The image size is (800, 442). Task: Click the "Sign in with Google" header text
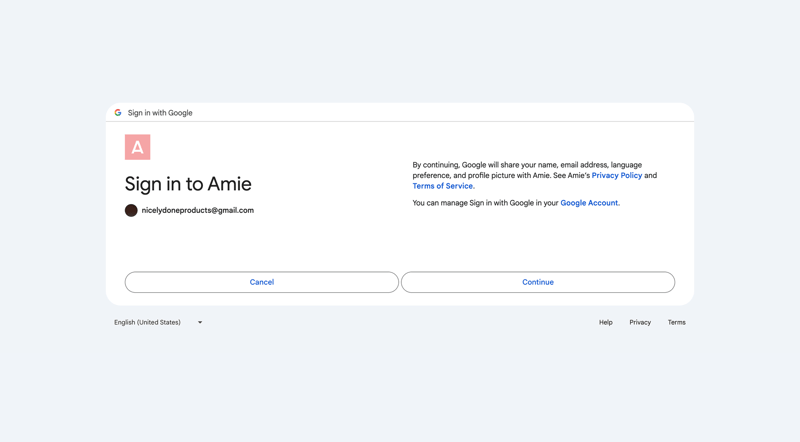click(x=160, y=113)
